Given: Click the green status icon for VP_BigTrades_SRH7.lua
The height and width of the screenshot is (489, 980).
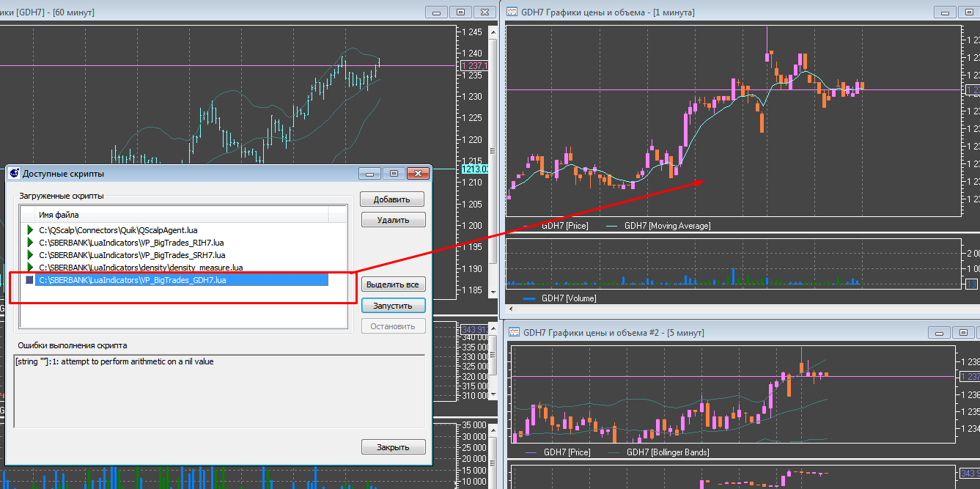Looking at the screenshot, I should [x=30, y=255].
